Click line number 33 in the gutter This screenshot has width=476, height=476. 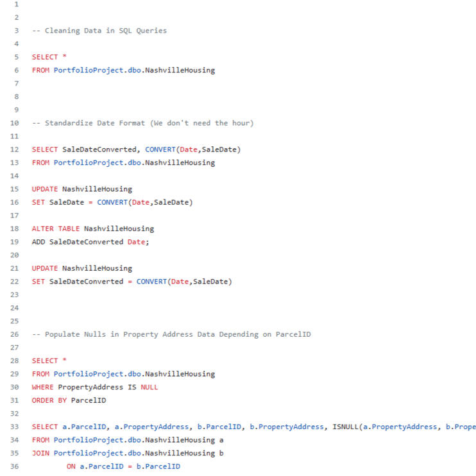click(x=15, y=427)
